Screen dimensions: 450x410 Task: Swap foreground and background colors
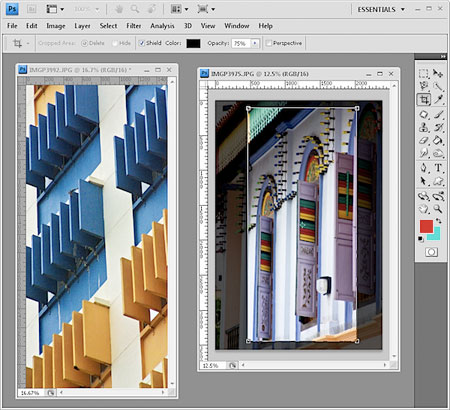click(439, 221)
